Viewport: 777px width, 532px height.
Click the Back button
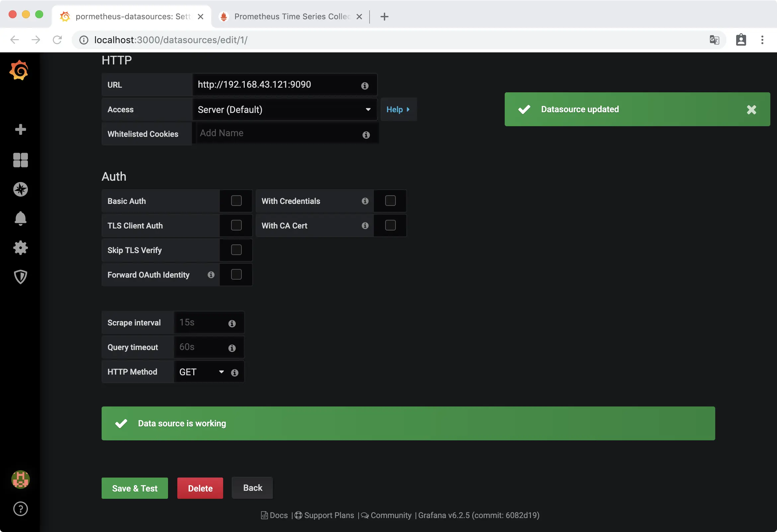252,488
